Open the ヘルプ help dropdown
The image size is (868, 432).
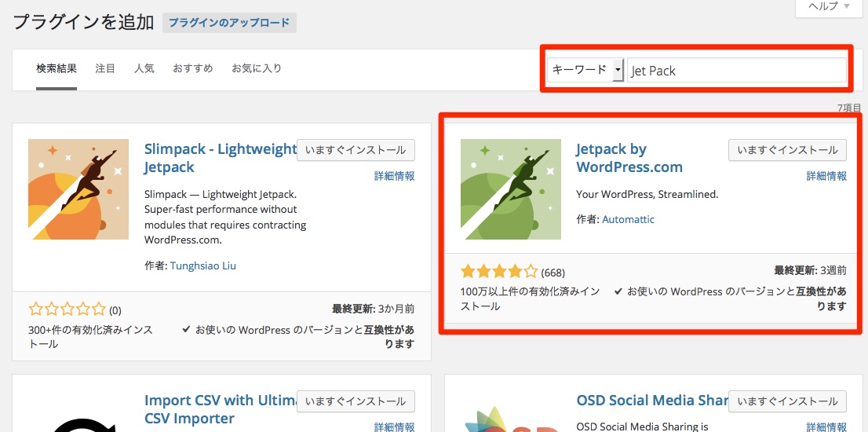tap(830, 6)
